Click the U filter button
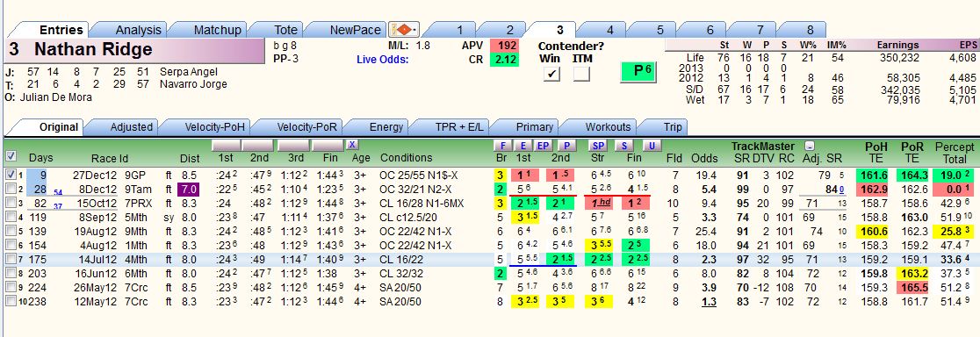Screen dimensions: 980x337 pyautogui.click(x=652, y=146)
